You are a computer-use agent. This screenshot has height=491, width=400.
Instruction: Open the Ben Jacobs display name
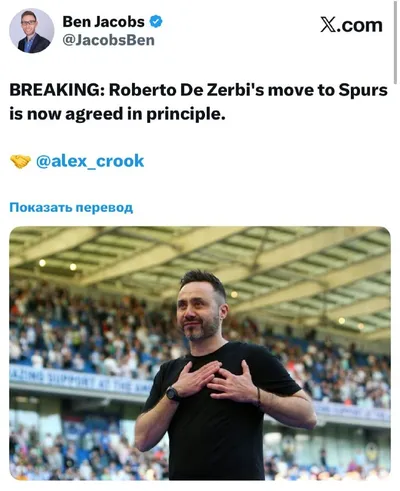coord(103,22)
